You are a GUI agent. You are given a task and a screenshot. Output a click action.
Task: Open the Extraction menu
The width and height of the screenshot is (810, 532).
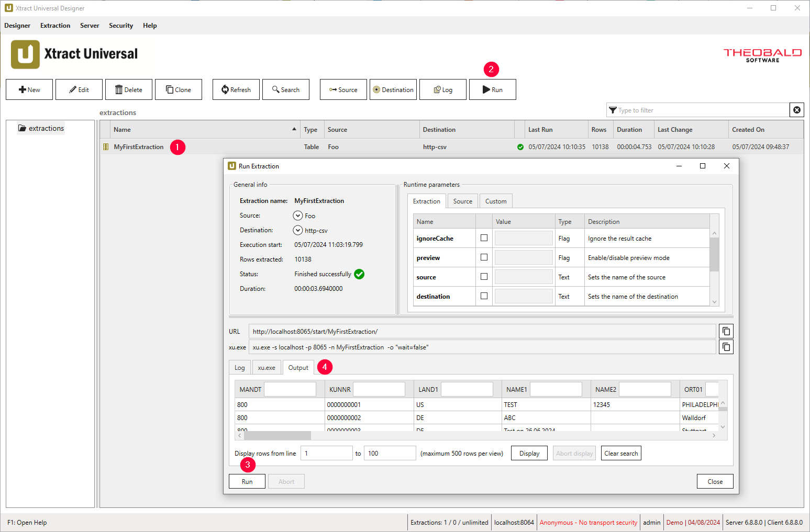55,26
